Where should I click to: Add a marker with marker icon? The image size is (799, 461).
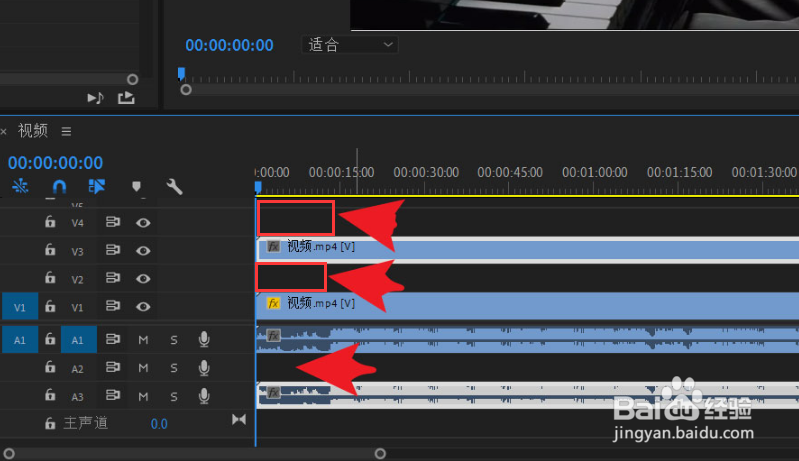click(136, 187)
